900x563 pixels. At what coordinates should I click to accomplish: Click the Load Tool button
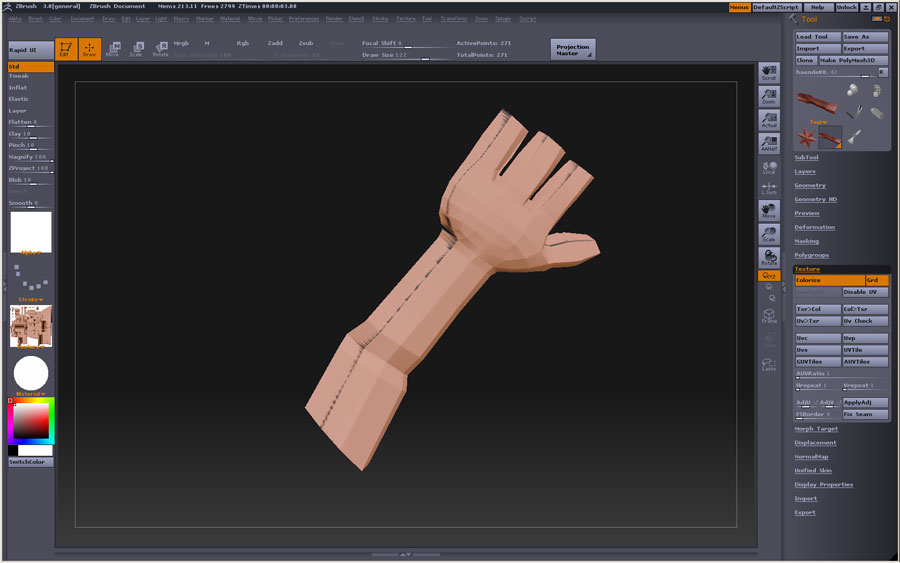point(817,37)
